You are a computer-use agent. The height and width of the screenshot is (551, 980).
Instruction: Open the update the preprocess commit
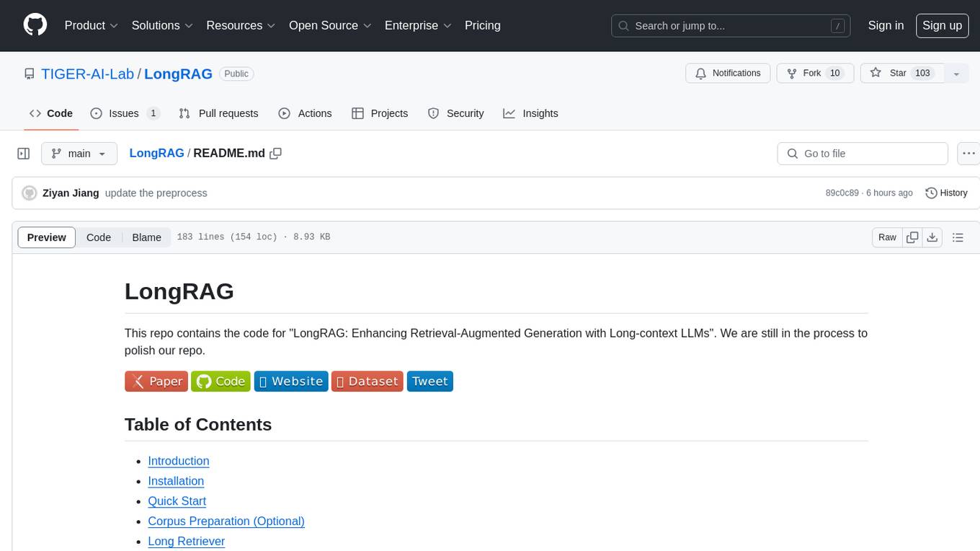coord(156,193)
